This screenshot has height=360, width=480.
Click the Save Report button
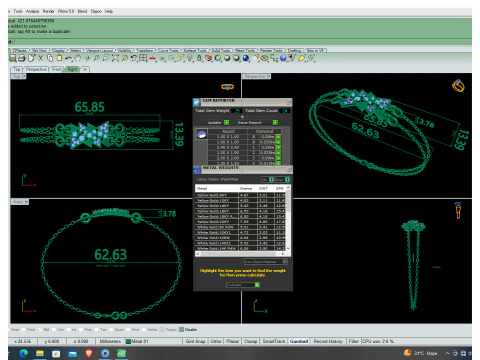257,123
